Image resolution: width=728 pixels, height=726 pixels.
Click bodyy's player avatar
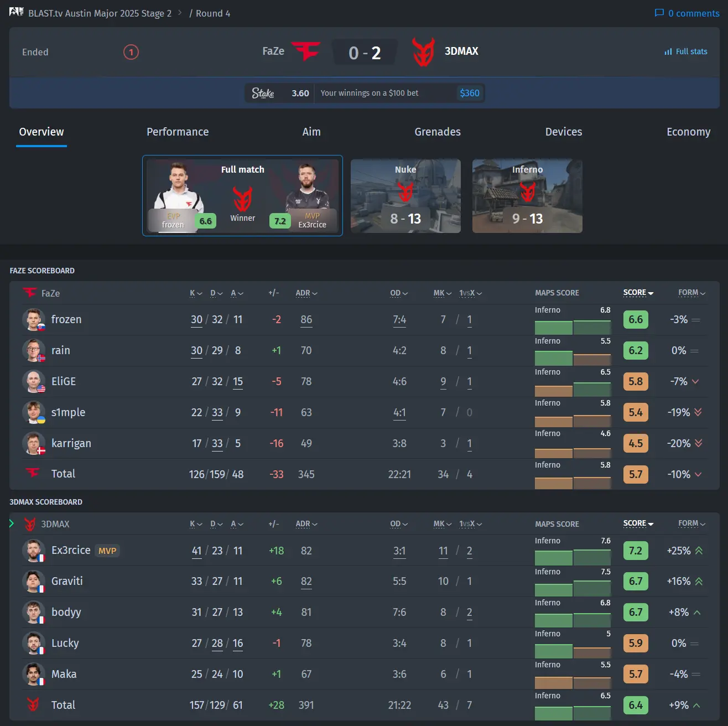[33, 612]
